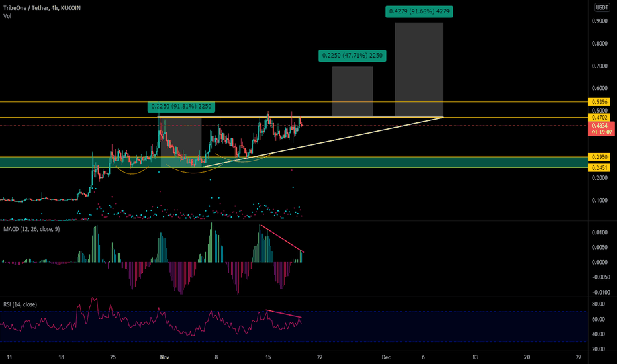617x364 pixels.
Task: Click the USDT currency button
Action: tap(602, 7)
